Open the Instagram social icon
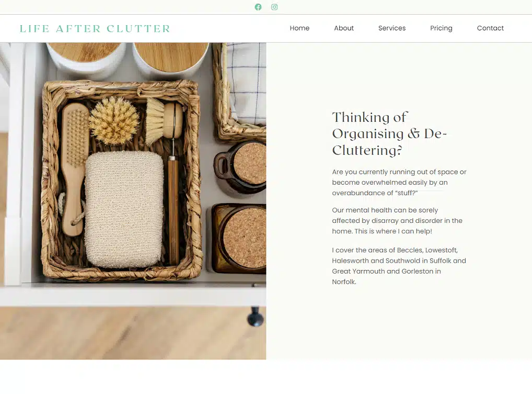532x394 pixels. click(274, 7)
